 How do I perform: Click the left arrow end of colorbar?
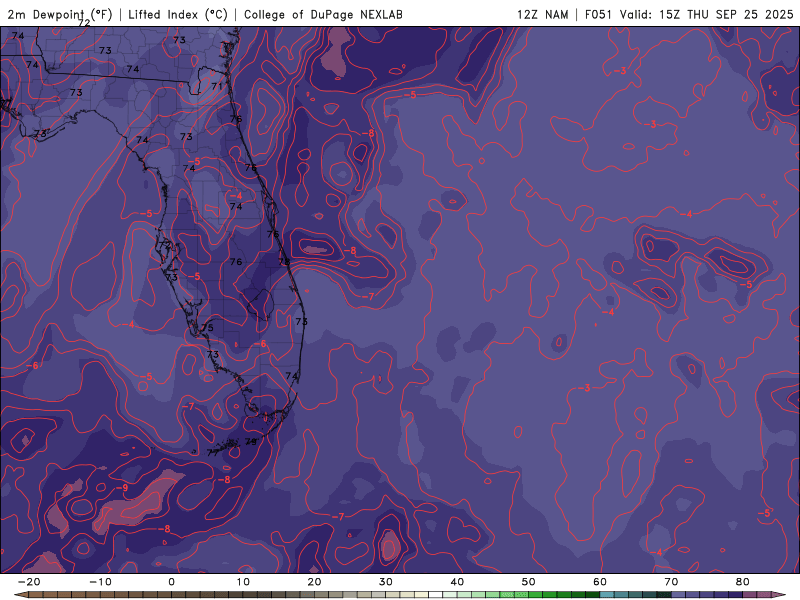(21, 594)
